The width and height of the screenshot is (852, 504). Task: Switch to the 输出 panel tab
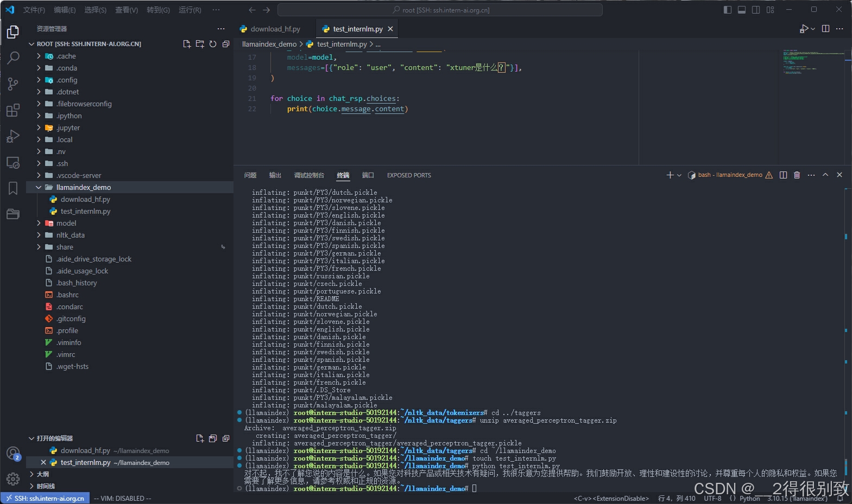(x=275, y=175)
